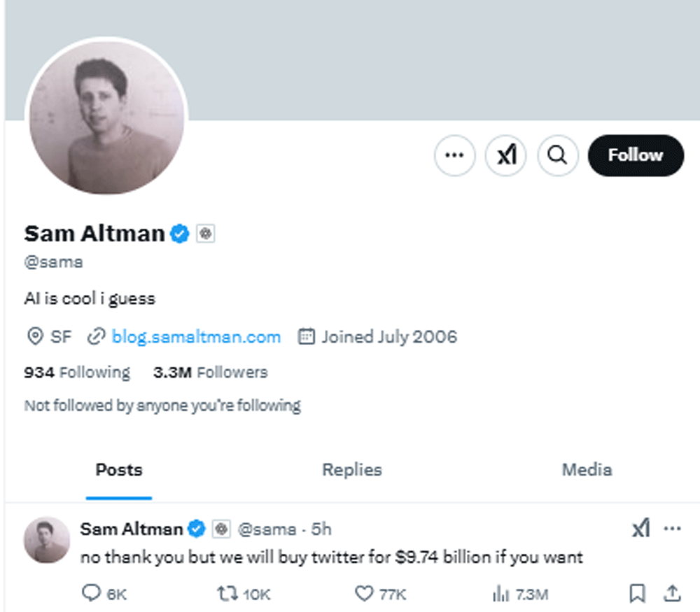
Task: Like the tweet with 77K likes
Action: click(x=364, y=594)
